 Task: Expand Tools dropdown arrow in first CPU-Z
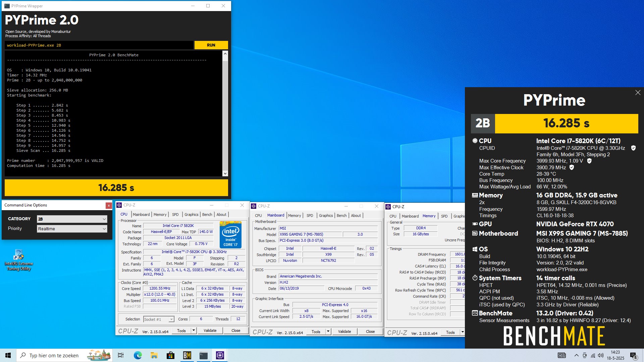[x=194, y=330]
